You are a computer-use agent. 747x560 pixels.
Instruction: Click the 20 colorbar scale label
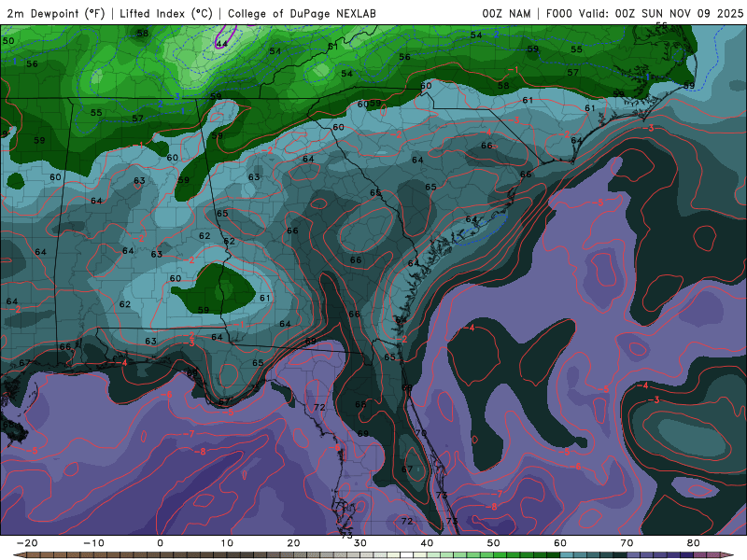point(293,543)
